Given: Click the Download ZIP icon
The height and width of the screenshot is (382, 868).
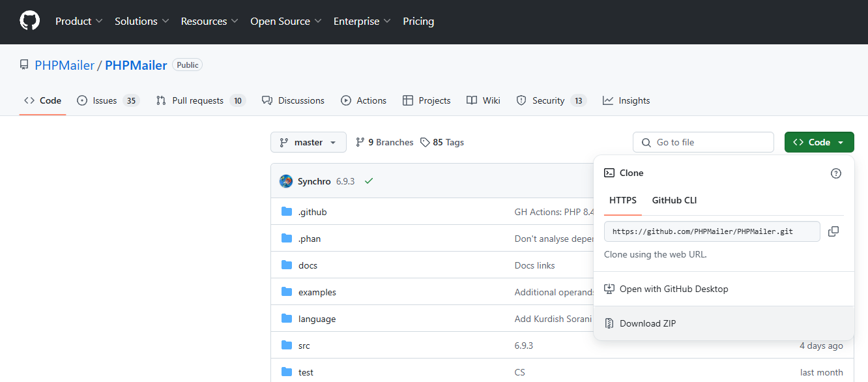Looking at the screenshot, I should coord(609,323).
